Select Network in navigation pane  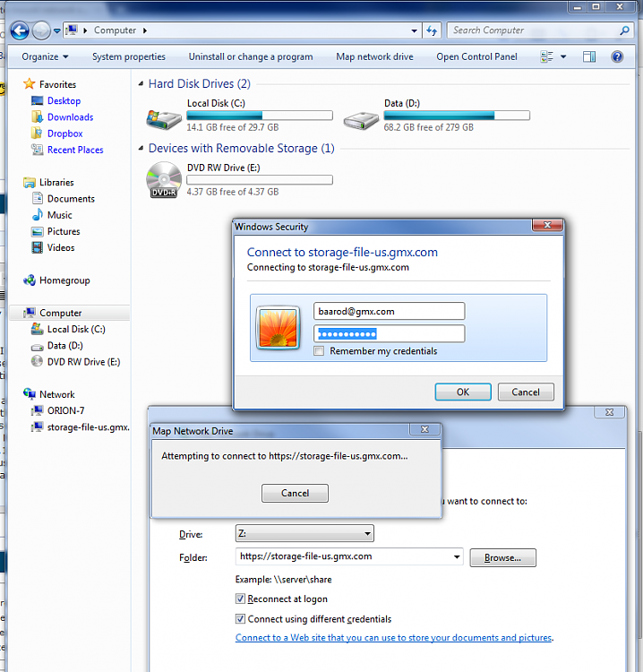[x=57, y=394]
